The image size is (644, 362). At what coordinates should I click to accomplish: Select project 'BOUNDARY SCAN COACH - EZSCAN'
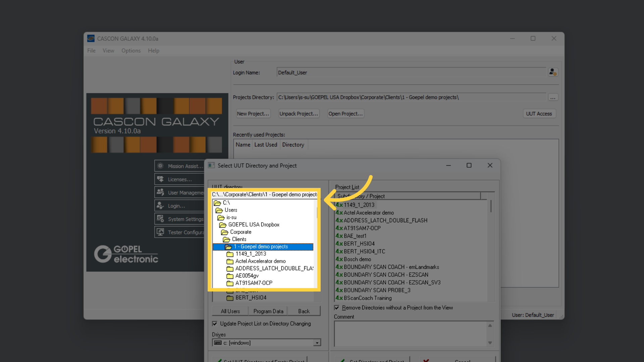pos(386,275)
